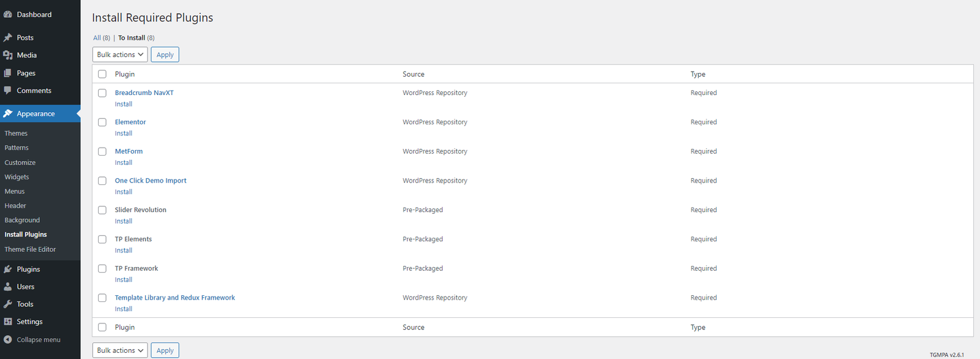Click the Users person icon
This screenshot has height=359, width=980.
[8, 287]
